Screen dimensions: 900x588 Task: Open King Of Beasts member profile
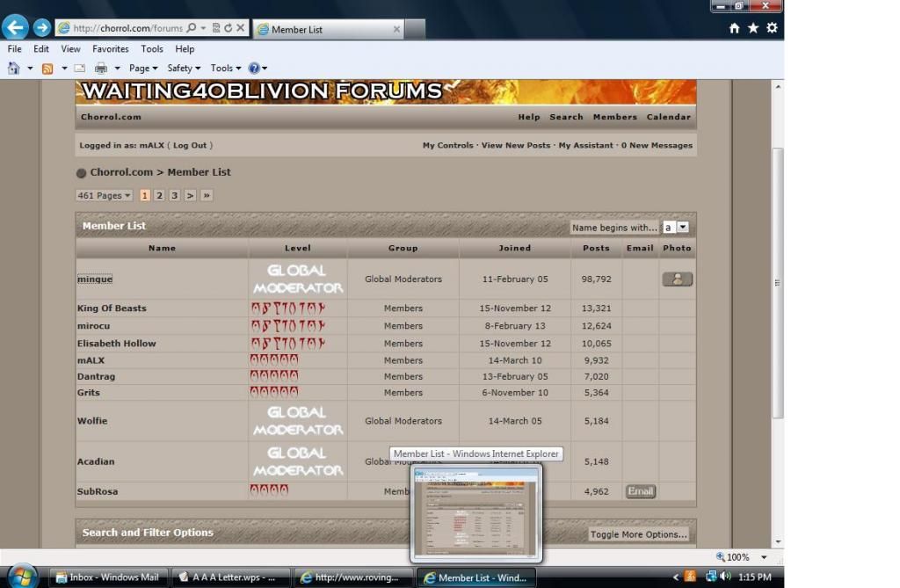(112, 309)
